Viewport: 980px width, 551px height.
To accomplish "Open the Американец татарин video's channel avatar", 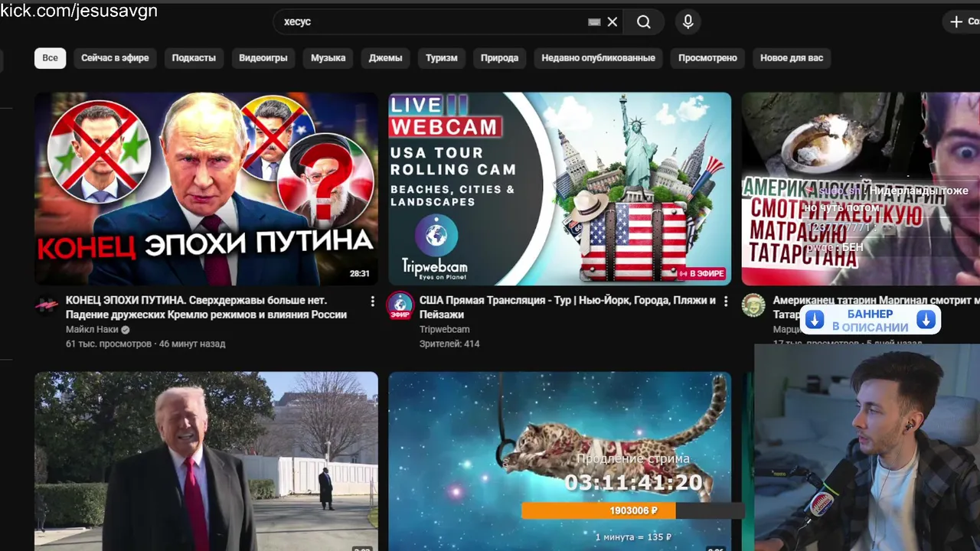I will [x=753, y=305].
